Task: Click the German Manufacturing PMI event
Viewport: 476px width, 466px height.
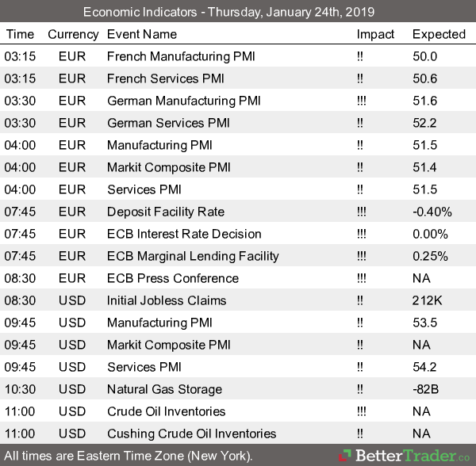Action: [183, 101]
